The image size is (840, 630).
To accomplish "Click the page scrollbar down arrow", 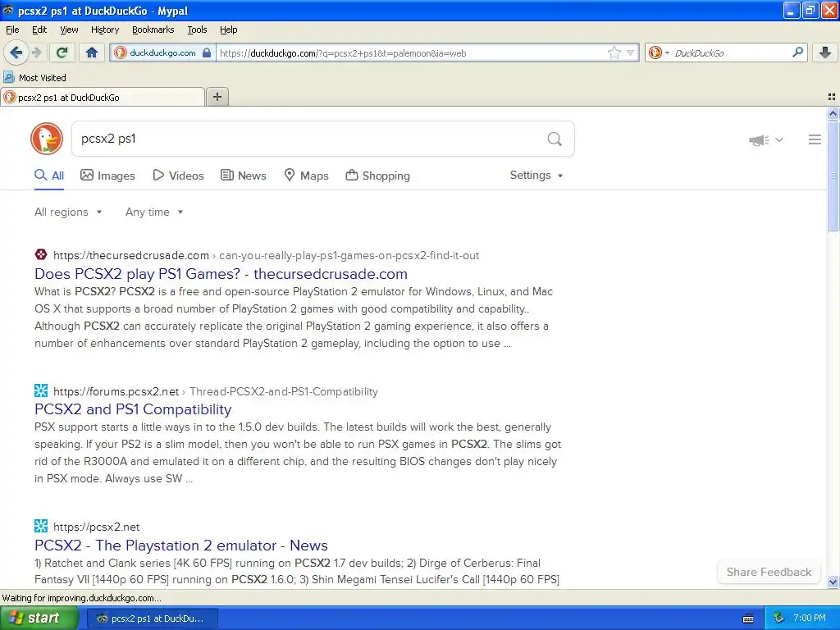I will 833,582.
